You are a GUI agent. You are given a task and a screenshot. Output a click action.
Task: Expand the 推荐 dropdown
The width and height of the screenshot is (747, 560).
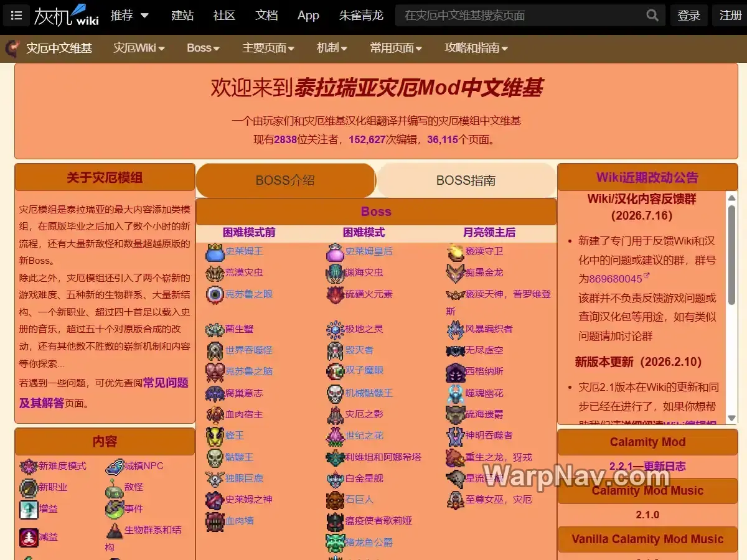point(129,16)
